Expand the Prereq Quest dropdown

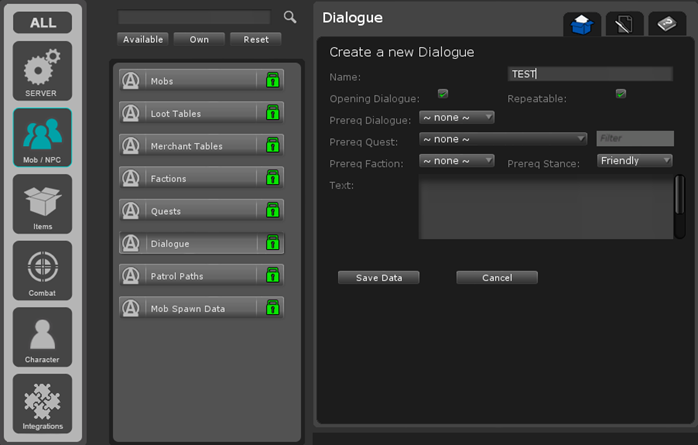coord(502,139)
